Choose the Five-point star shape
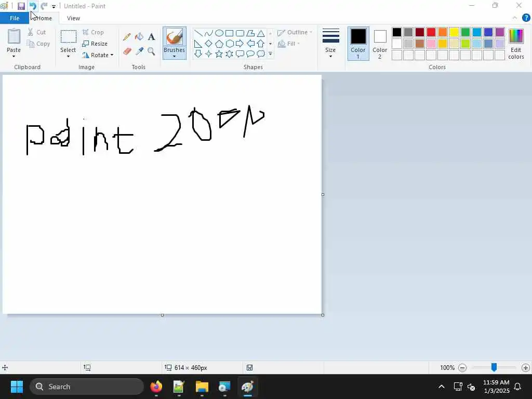The width and height of the screenshot is (532, 399). click(x=219, y=54)
